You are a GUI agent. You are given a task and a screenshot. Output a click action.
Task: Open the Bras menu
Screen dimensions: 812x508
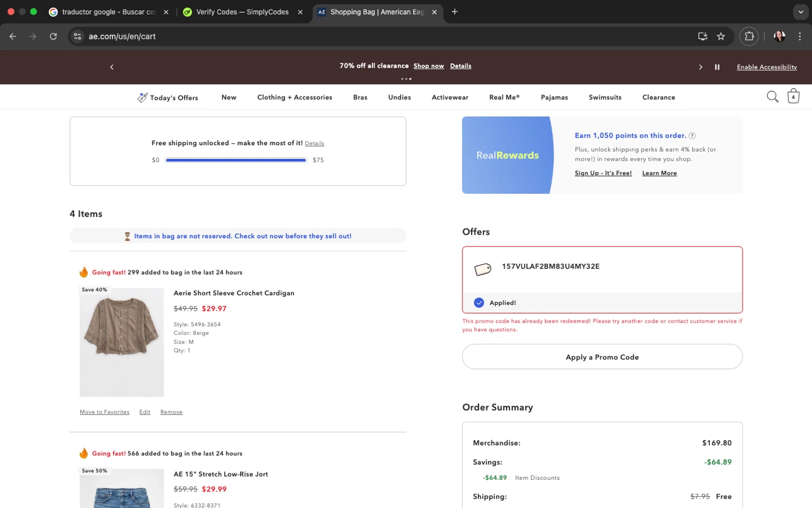point(360,97)
